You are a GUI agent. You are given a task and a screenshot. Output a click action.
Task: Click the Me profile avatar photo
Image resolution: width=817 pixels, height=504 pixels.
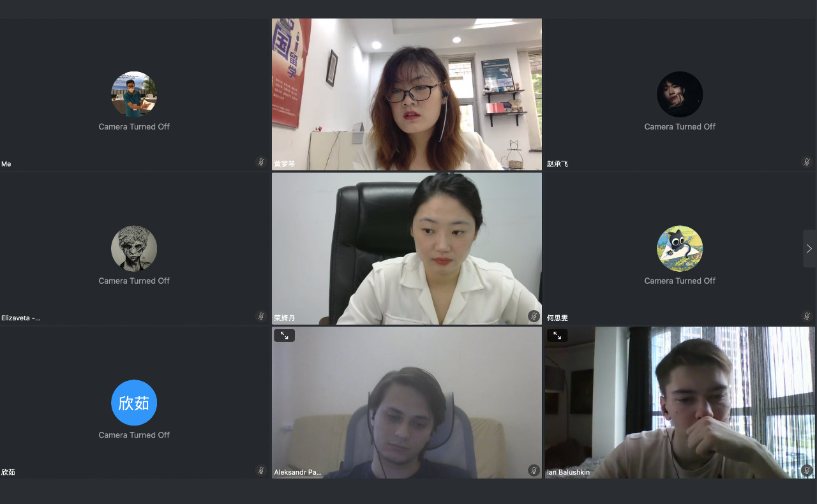(x=134, y=94)
